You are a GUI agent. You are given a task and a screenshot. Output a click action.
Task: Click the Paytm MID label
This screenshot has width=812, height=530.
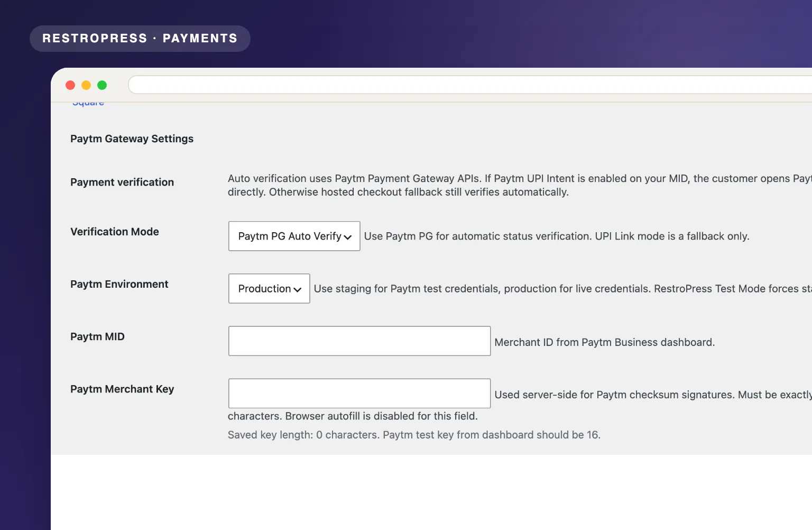tap(97, 336)
